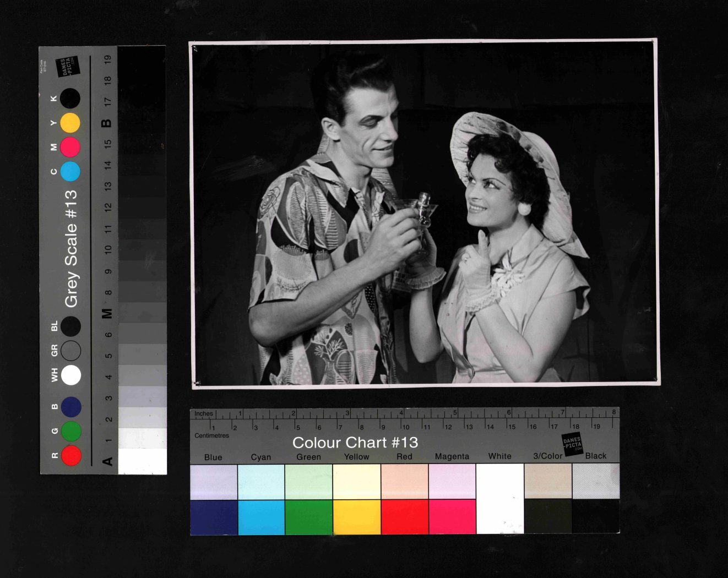Pick the saturated red square under Red label

pyautogui.click(x=404, y=516)
